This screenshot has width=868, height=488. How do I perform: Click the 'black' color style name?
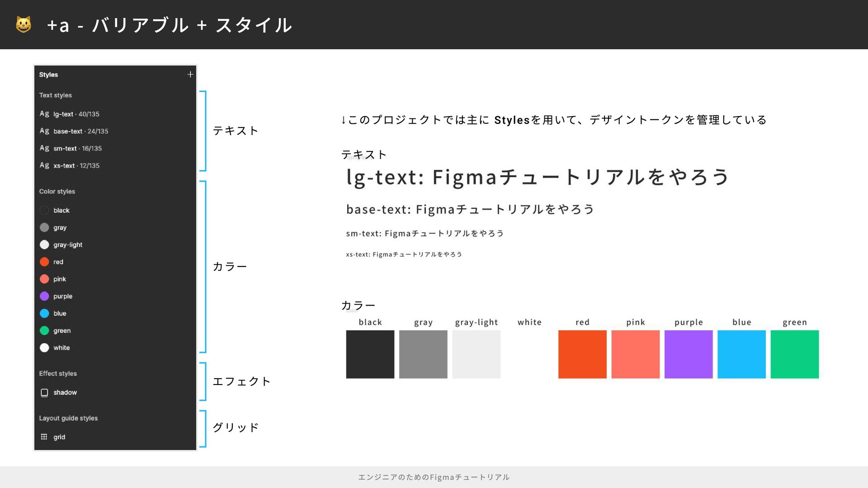(x=61, y=211)
